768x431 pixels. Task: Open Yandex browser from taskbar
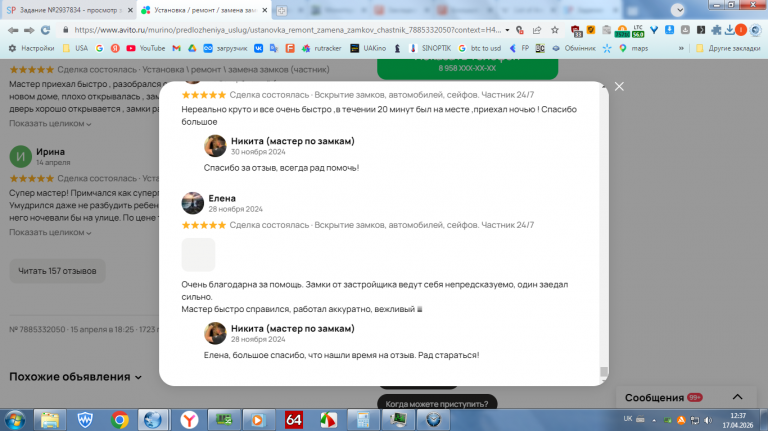pos(189,420)
